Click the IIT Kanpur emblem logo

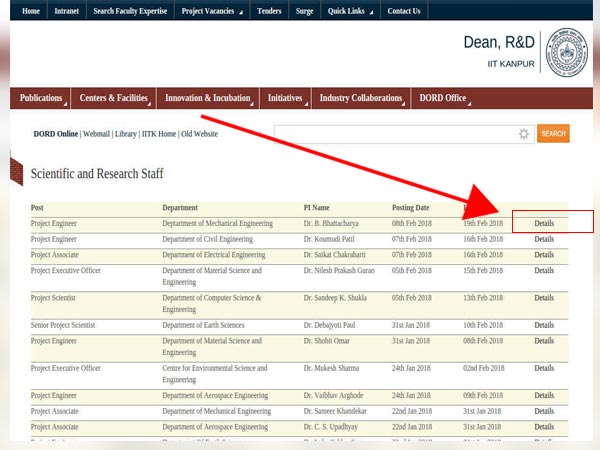pyautogui.click(x=567, y=52)
